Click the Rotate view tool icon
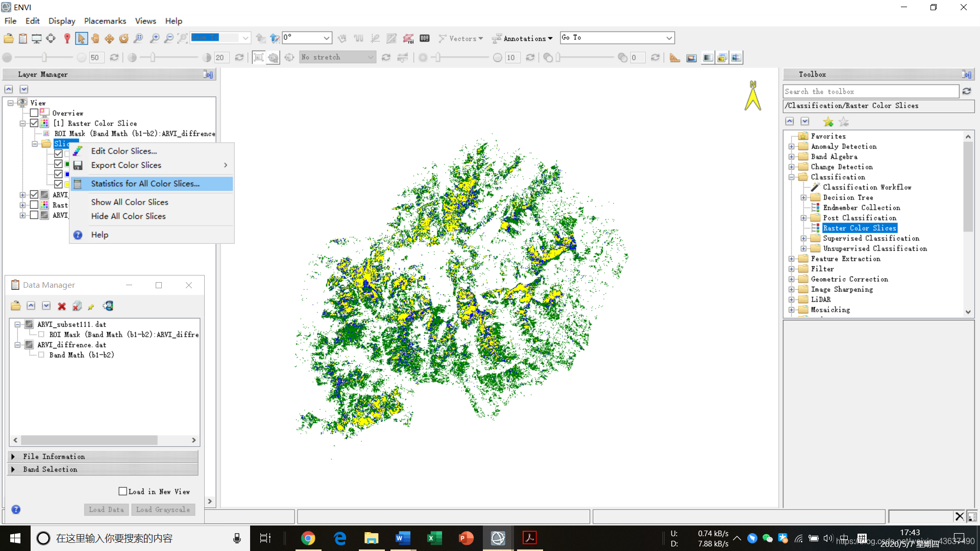This screenshot has height=551, width=980. click(x=124, y=38)
